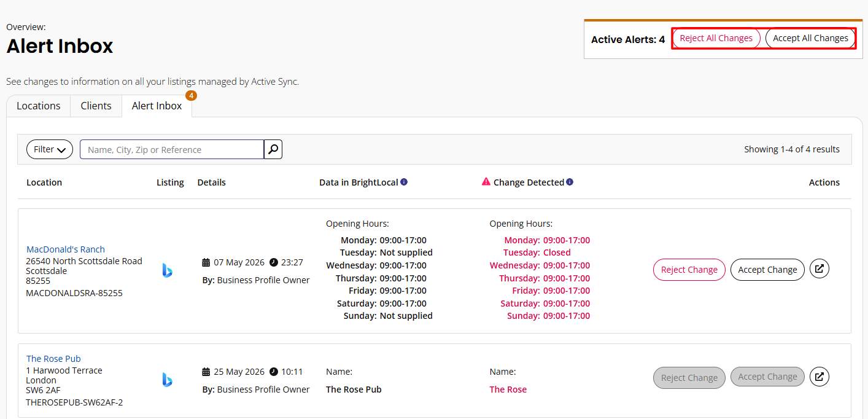Image resolution: width=868 pixels, height=419 pixels.
Task: Click the red warning triangle icon
Action: coord(486,182)
